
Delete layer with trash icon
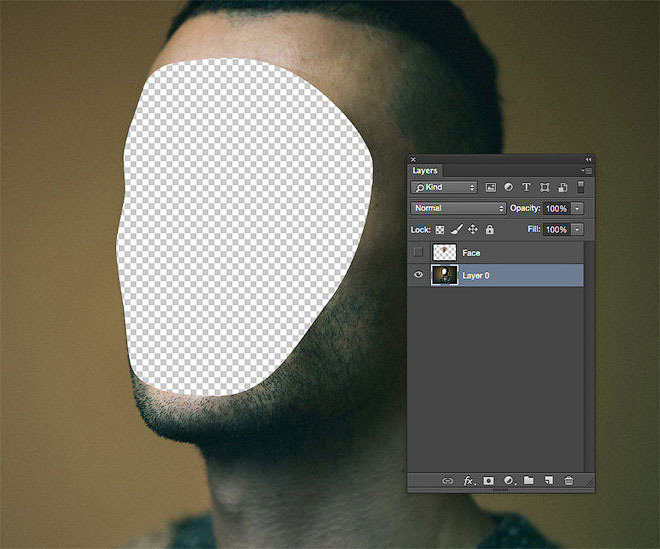click(x=569, y=480)
